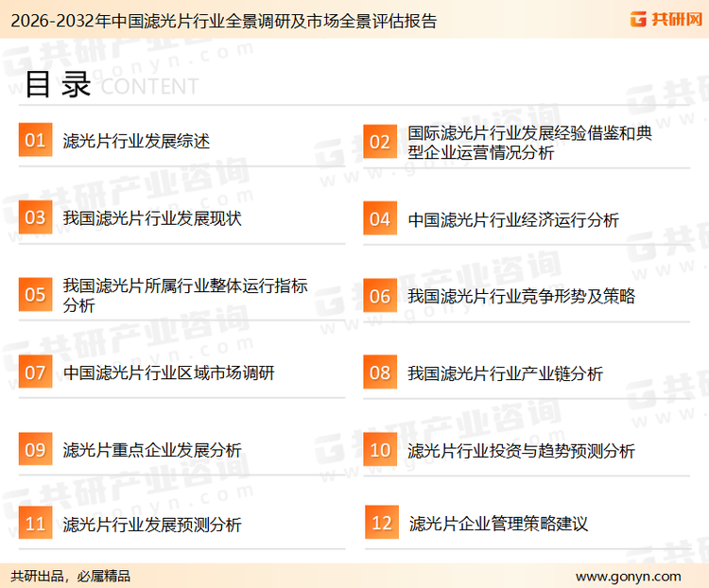The height and width of the screenshot is (588, 709).
Task: Click the orange 04 number badge
Action: pyautogui.click(x=380, y=218)
